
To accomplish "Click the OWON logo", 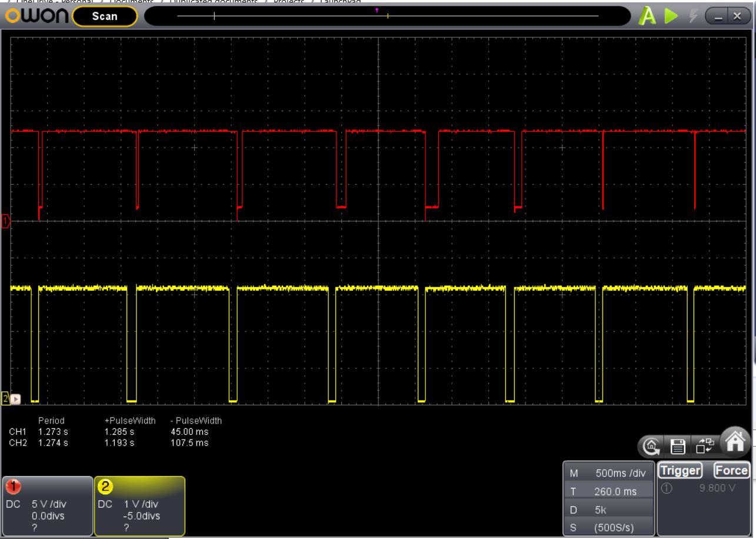I will (x=36, y=16).
